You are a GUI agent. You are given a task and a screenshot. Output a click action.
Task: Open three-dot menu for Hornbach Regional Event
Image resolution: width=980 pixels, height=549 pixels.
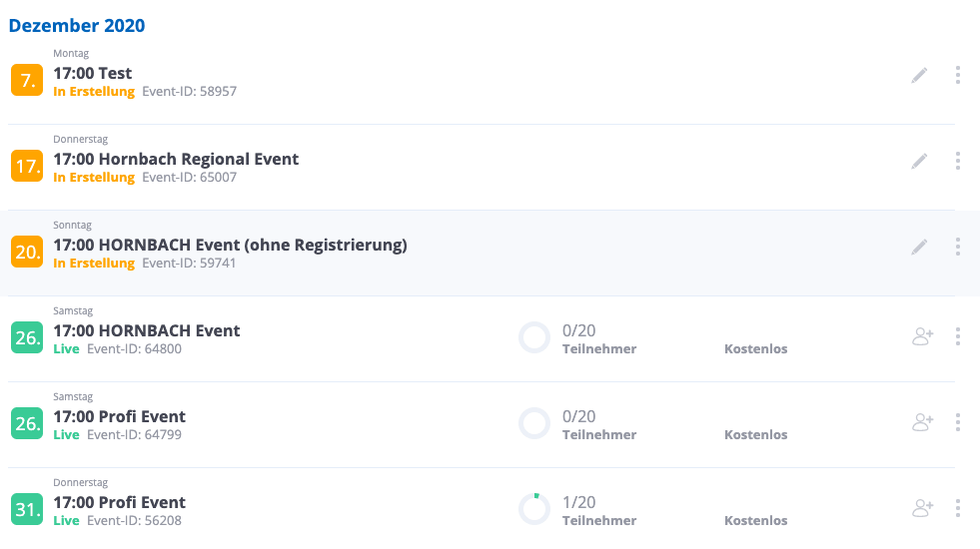point(958,161)
